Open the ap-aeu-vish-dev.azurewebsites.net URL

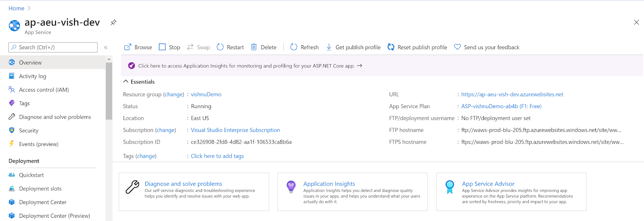click(512, 94)
